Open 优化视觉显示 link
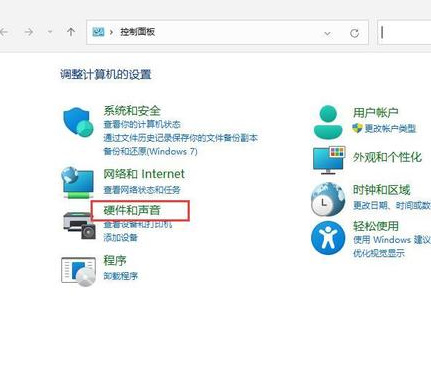 [x=379, y=253]
